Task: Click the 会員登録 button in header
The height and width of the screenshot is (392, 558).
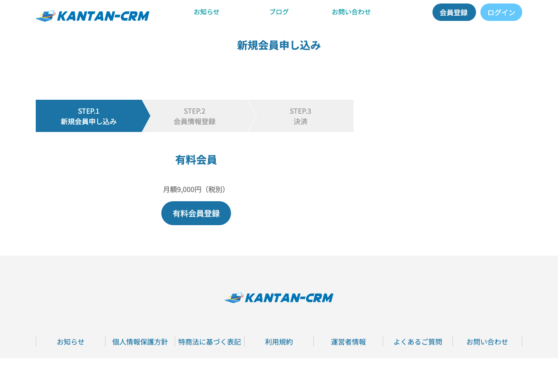Action: pos(454,12)
